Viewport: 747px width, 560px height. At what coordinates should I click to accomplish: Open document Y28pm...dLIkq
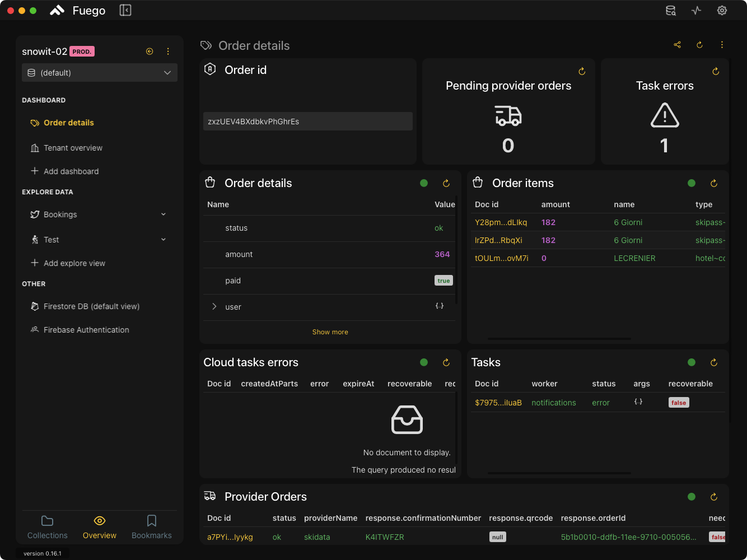[x=501, y=222]
